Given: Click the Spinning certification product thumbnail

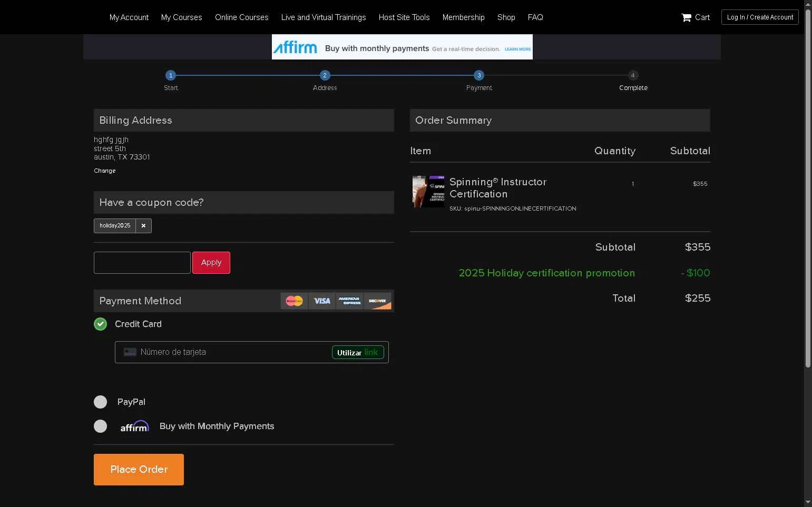Looking at the screenshot, I should pyautogui.click(x=428, y=192).
